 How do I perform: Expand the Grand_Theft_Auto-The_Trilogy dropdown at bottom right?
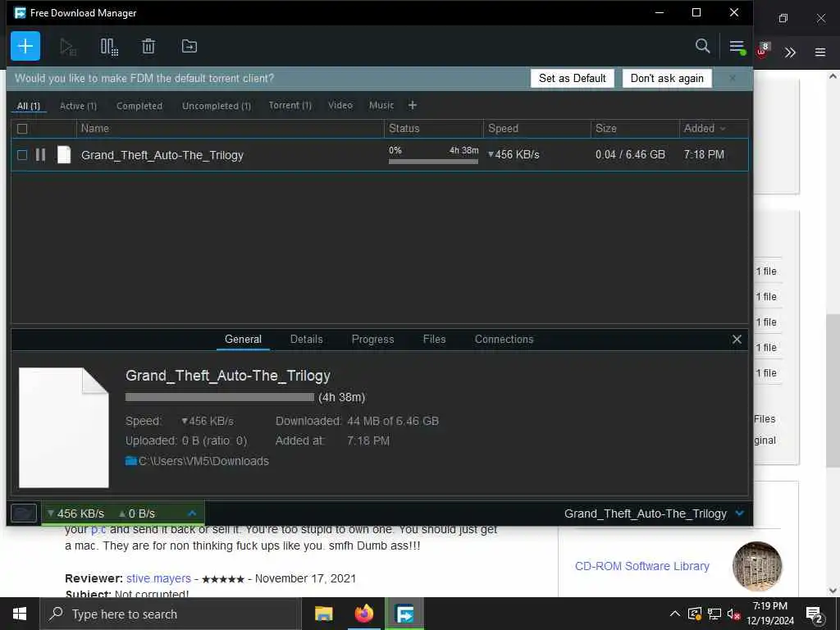pos(740,514)
